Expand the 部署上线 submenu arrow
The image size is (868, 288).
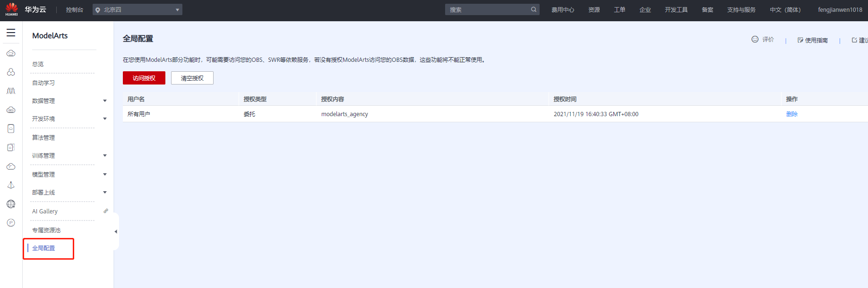105,192
